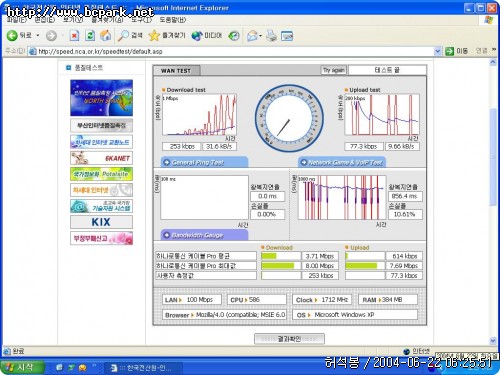This screenshot has height=375, width=500.
Task: Click the General Ping Test button
Action: [x=204, y=162]
